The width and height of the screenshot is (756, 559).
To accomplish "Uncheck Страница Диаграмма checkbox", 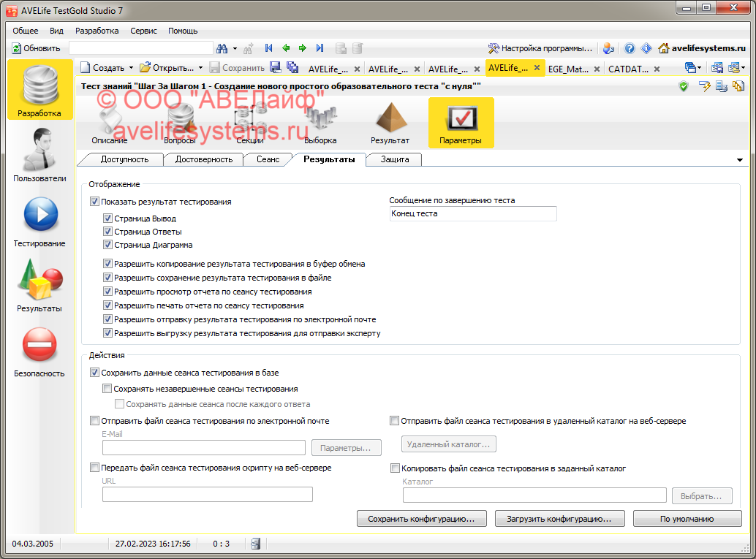I will (107, 245).
